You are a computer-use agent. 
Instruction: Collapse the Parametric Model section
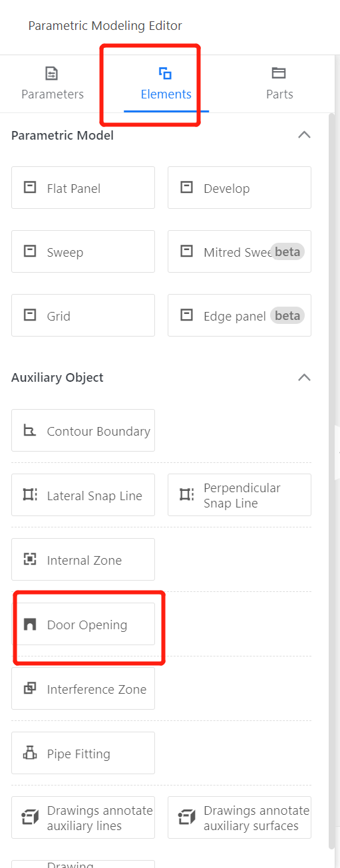pyautogui.click(x=304, y=135)
